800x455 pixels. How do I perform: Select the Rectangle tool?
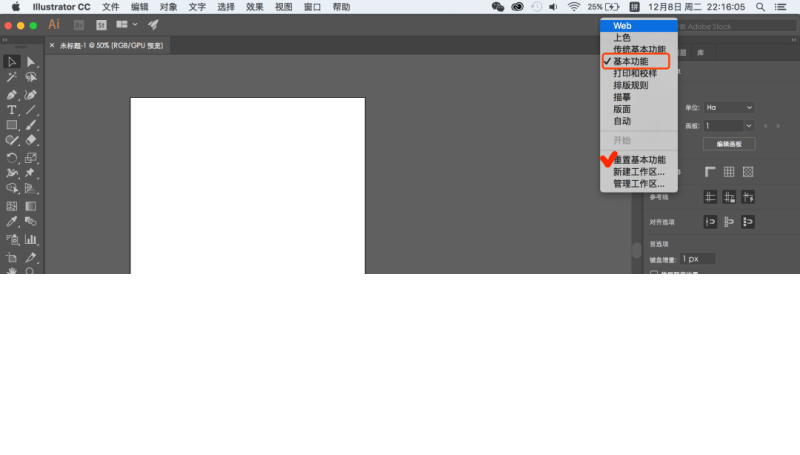pyautogui.click(x=12, y=126)
